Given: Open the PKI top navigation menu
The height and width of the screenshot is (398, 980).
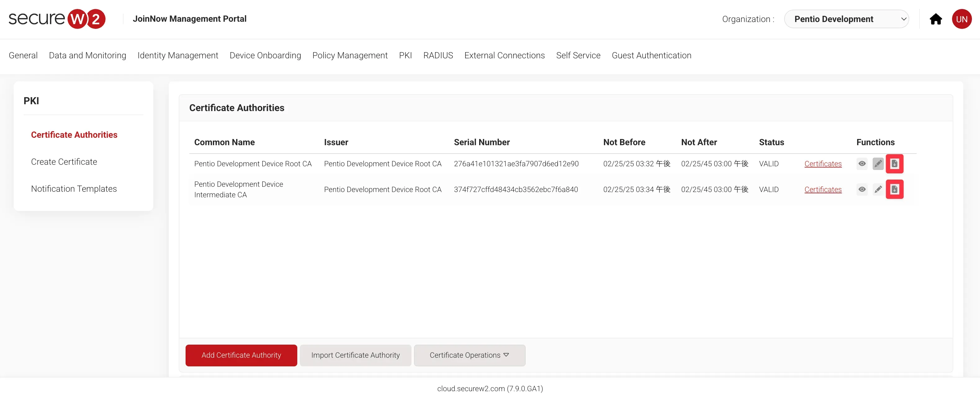Looking at the screenshot, I should (x=405, y=56).
